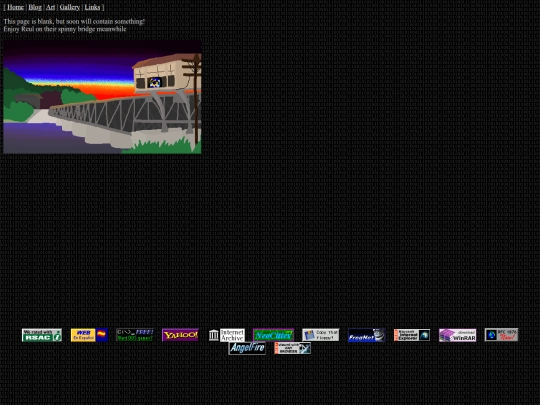
Task: Open the Home navigation link
Action: click(x=15, y=7)
